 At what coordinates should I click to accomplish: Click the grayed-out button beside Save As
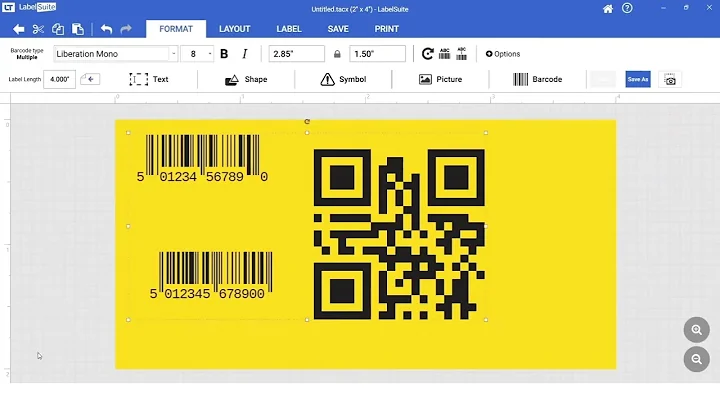click(603, 79)
